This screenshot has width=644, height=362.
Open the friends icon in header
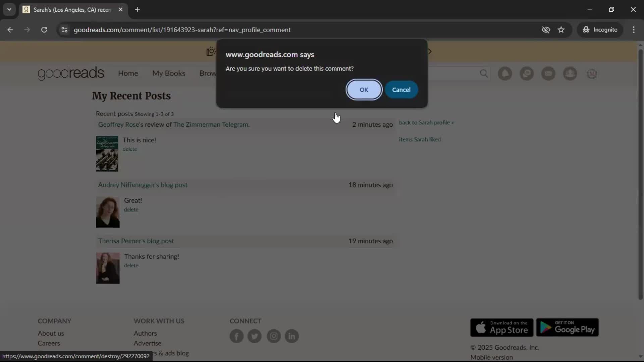click(570, 73)
